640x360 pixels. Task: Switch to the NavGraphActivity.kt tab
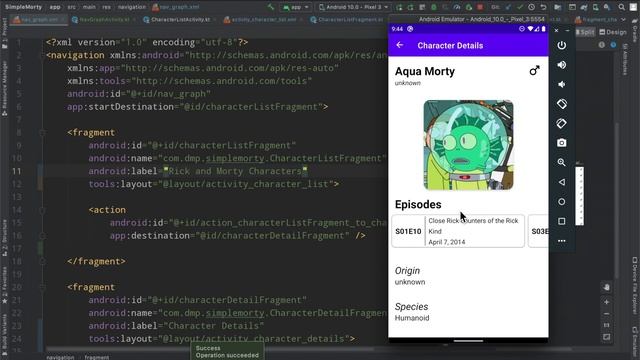point(104,20)
